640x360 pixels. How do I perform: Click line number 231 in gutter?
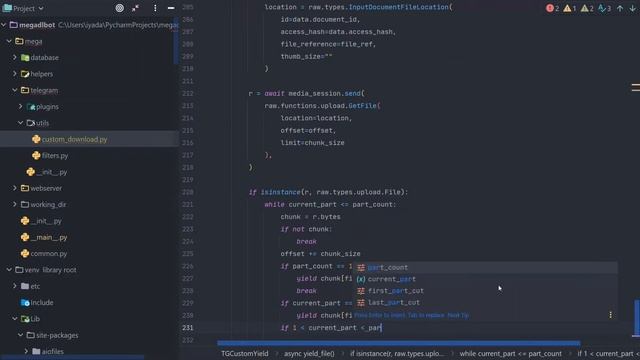pos(188,328)
